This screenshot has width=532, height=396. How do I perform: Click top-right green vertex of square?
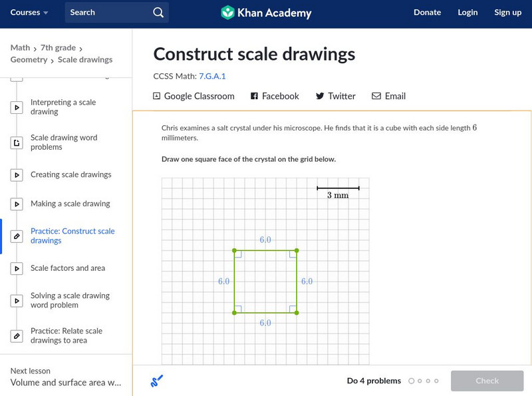296,250
